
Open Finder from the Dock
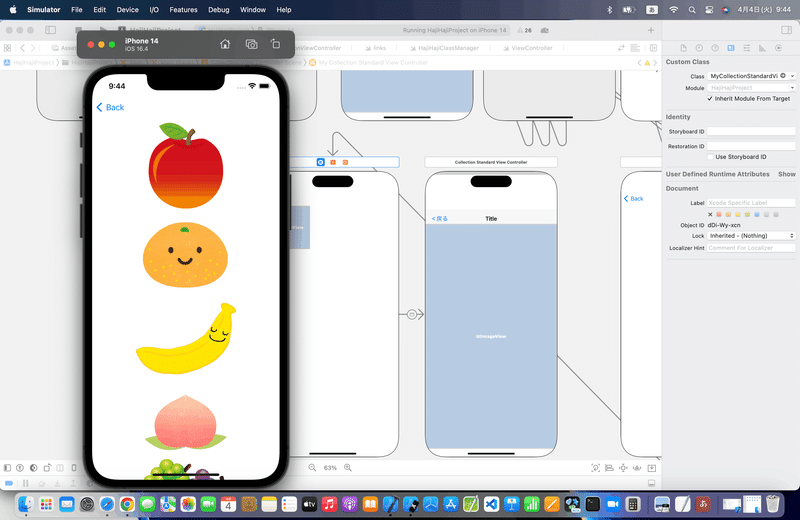tap(26, 504)
